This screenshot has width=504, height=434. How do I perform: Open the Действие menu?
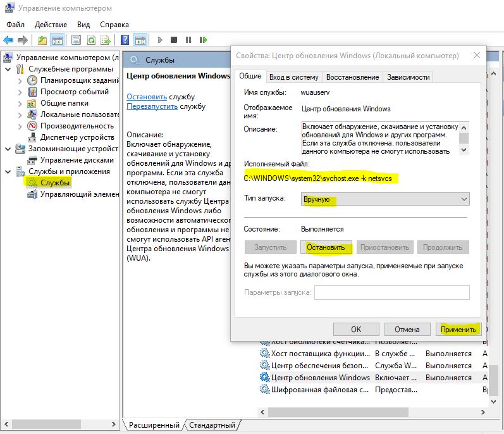pos(51,25)
